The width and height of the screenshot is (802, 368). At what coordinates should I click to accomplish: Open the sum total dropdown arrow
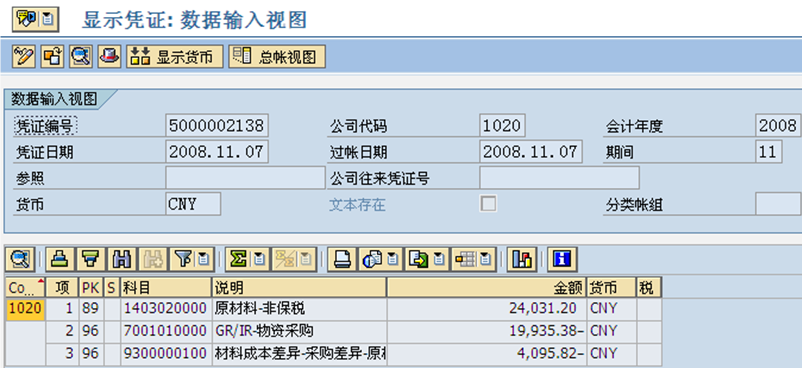point(259,260)
